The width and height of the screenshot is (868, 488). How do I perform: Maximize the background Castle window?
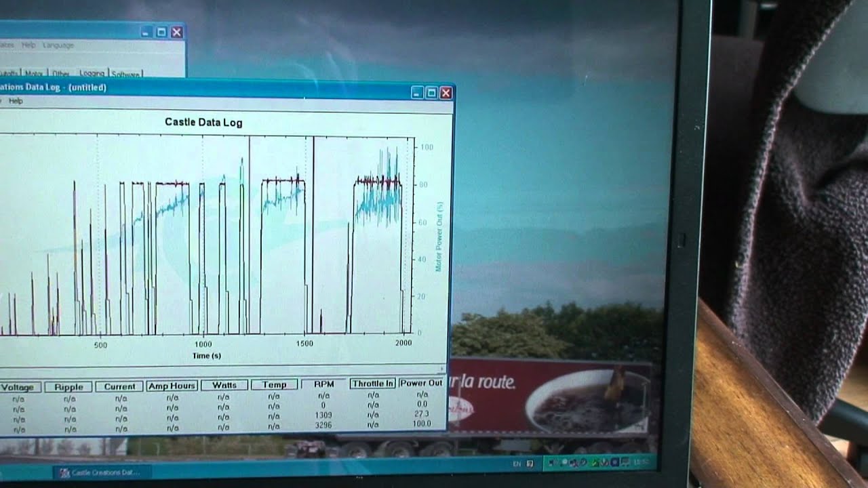pos(161,32)
